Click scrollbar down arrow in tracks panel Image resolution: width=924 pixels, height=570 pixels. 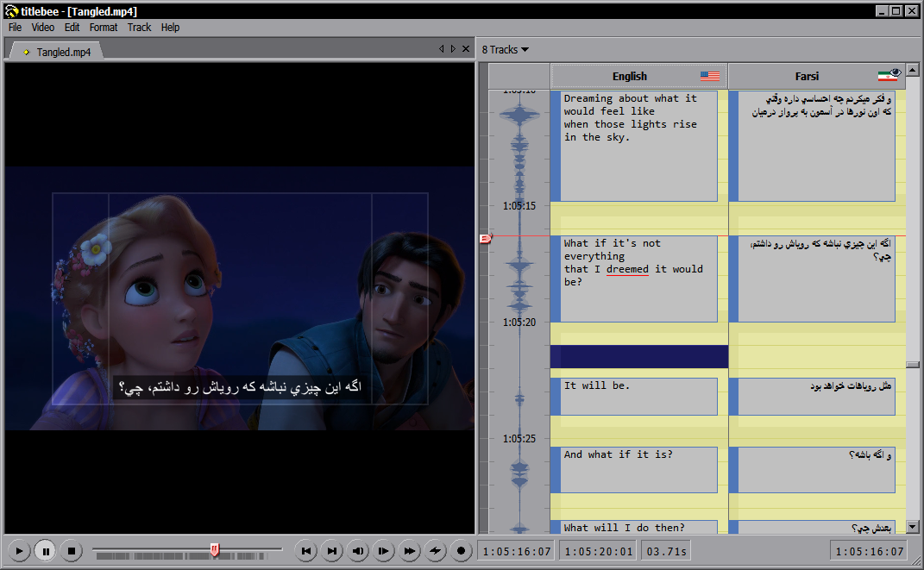(912, 527)
